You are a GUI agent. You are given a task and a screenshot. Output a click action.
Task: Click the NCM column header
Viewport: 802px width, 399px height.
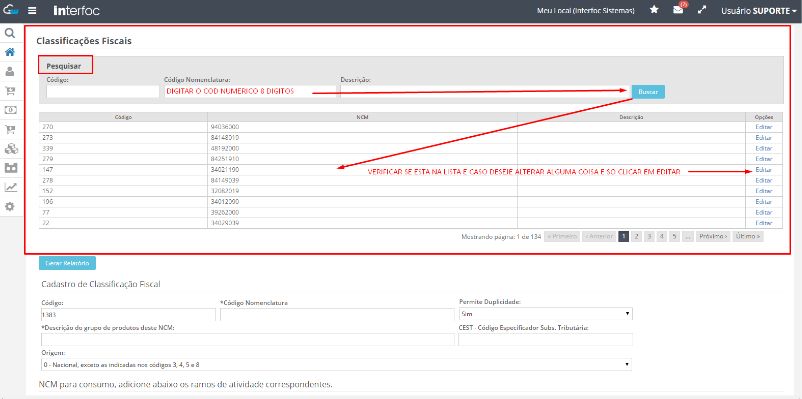pos(362,117)
